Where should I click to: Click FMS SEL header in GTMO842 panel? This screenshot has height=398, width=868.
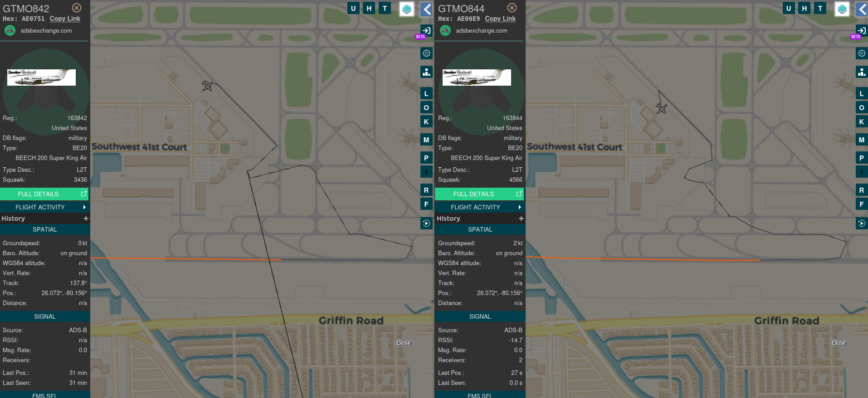(45, 395)
